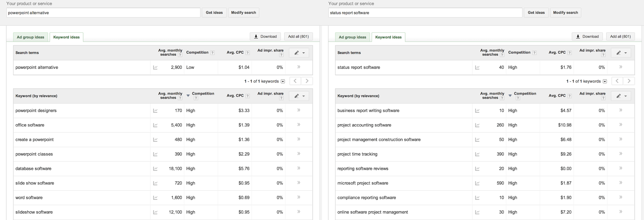This screenshot has width=644, height=220.
Task: Go to previous page in right search terms
Action: (x=617, y=81)
